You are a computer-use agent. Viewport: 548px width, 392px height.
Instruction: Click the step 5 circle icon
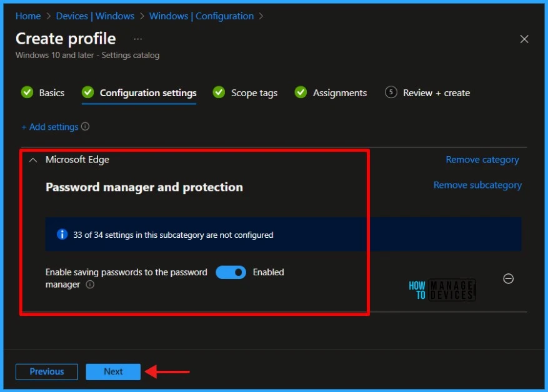[x=391, y=92]
